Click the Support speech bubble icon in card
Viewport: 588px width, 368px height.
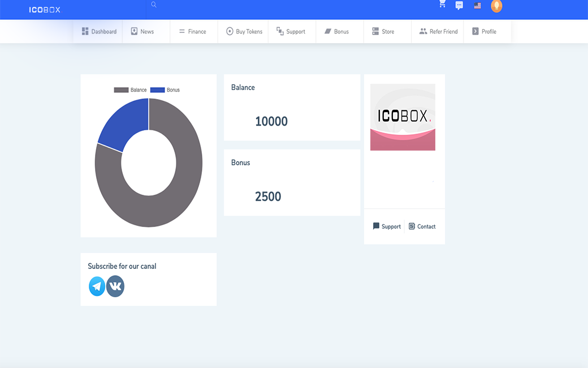(376, 226)
